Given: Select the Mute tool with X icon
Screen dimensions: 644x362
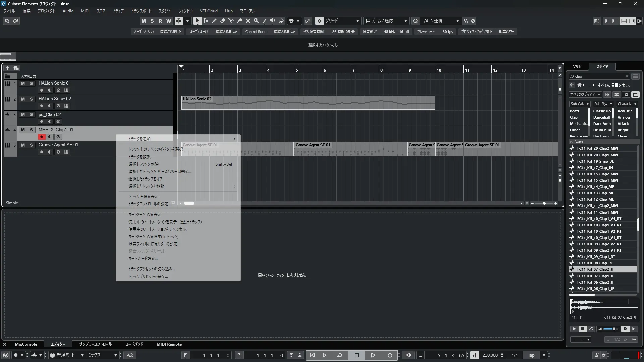Looking at the screenshot, I should 248,21.
